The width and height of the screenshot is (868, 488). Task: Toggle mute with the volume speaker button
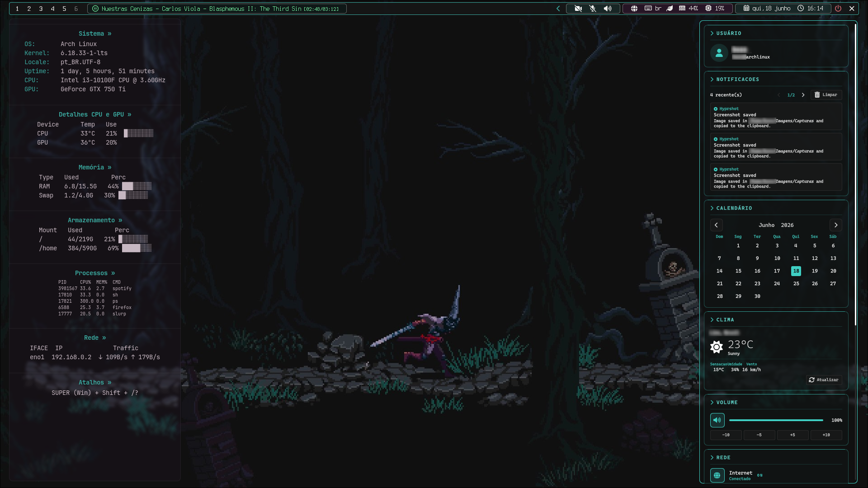[x=717, y=420]
